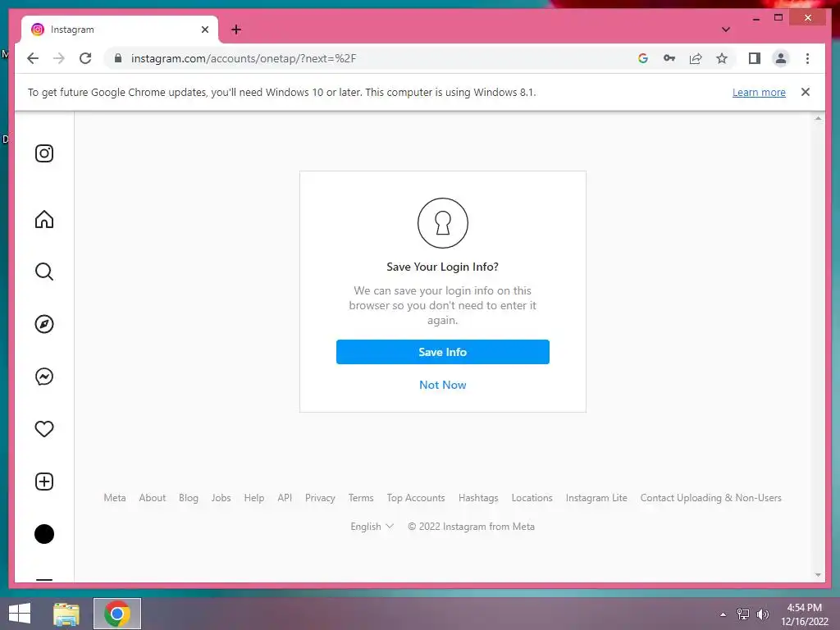Viewport: 840px width, 630px height.
Task: Open the Chrome three-dot menu
Action: tap(807, 58)
